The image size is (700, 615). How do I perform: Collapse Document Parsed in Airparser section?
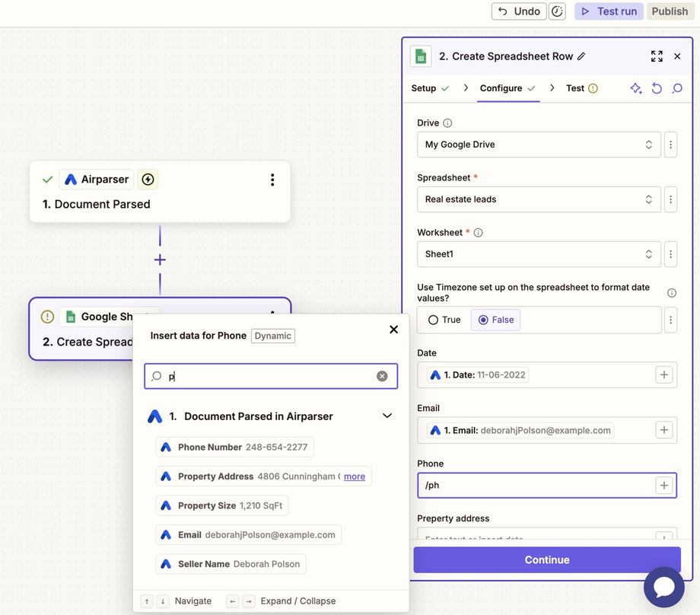[387, 416]
